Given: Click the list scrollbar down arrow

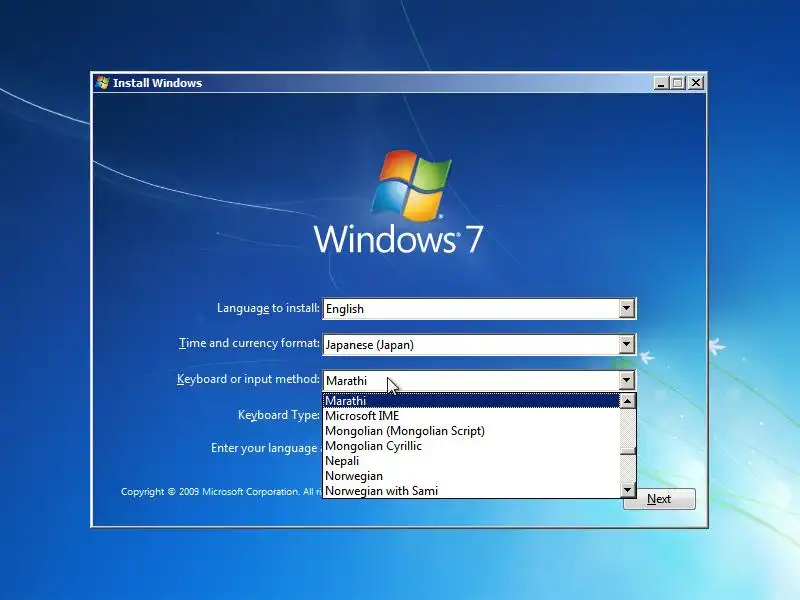Looking at the screenshot, I should pyautogui.click(x=628, y=490).
